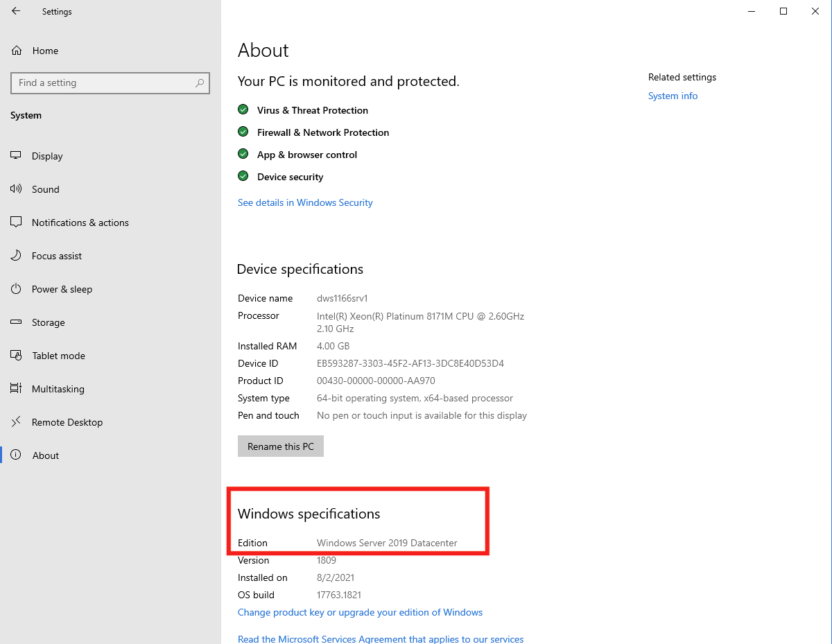Click the Multitasking icon
Image resolution: width=832 pixels, height=644 pixels.
click(16, 389)
